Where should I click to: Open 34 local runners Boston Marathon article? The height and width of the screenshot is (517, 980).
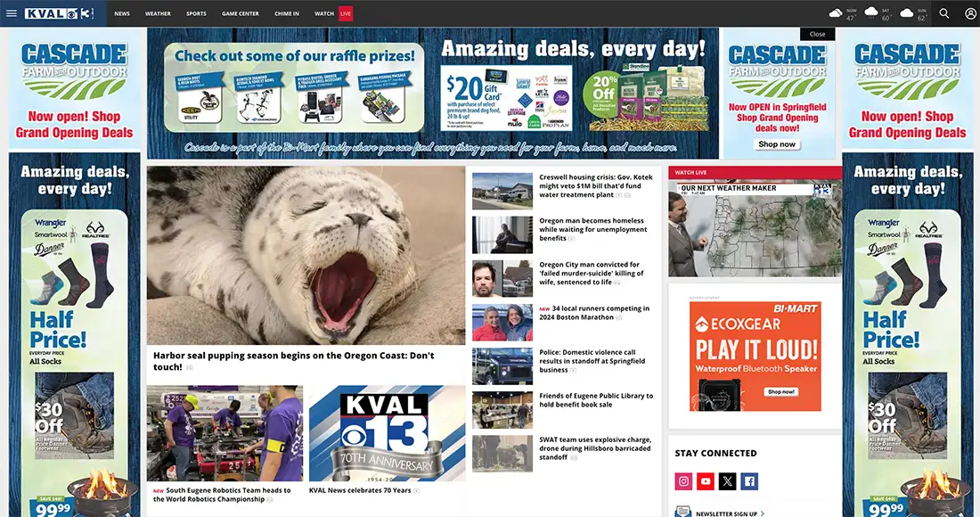point(594,313)
